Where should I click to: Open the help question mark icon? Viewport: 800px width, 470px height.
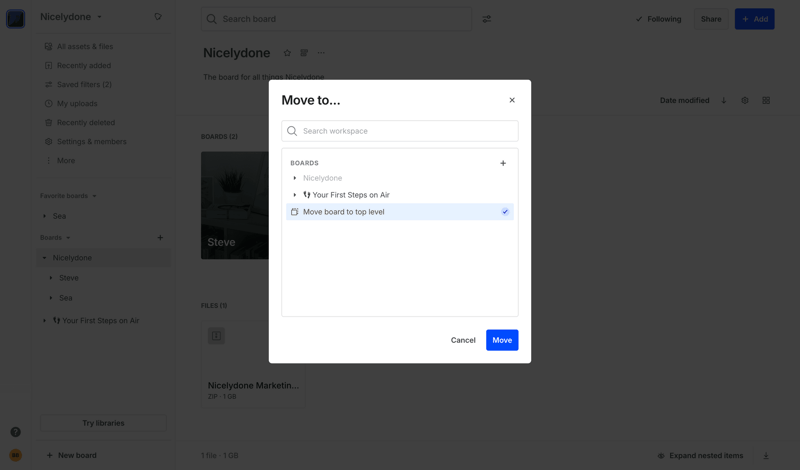coord(16,432)
